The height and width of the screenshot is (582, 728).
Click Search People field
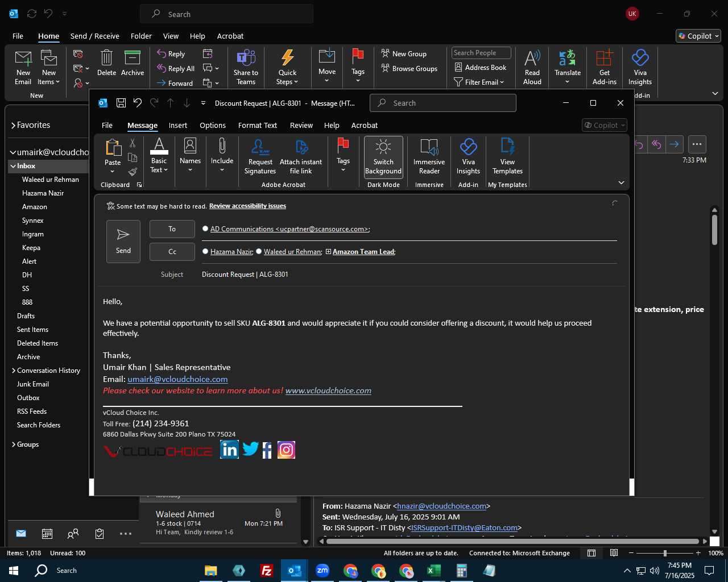[x=481, y=53]
